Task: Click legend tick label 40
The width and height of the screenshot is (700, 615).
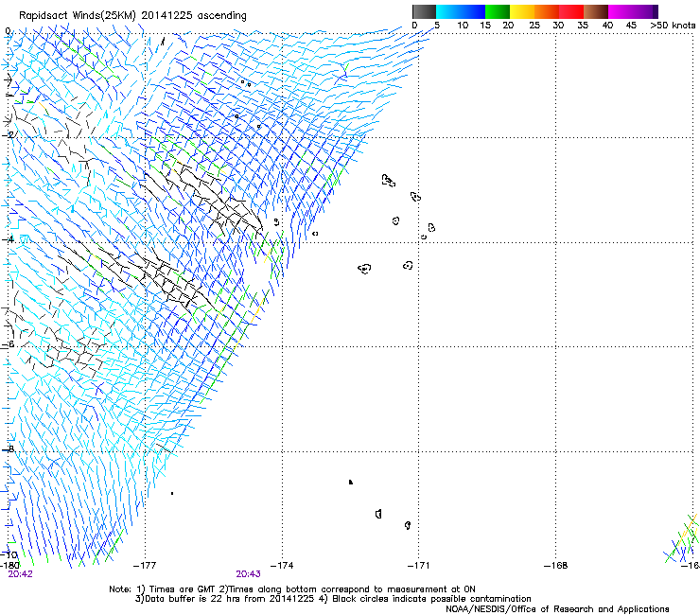Action: click(x=607, y=26)
